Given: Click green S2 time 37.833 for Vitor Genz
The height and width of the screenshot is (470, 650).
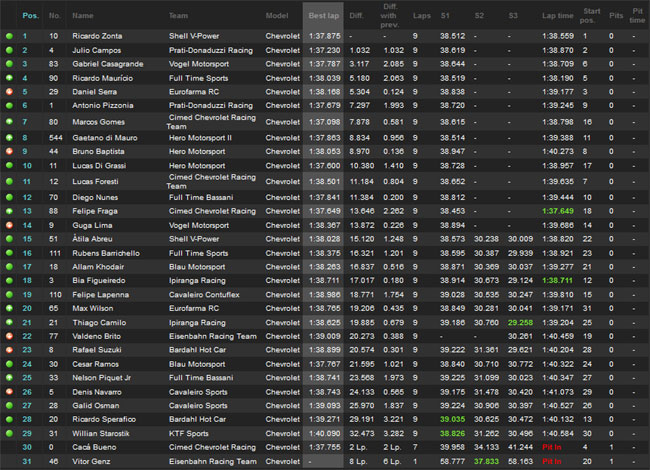Looking at the screenshot, I should pos(486,461).
